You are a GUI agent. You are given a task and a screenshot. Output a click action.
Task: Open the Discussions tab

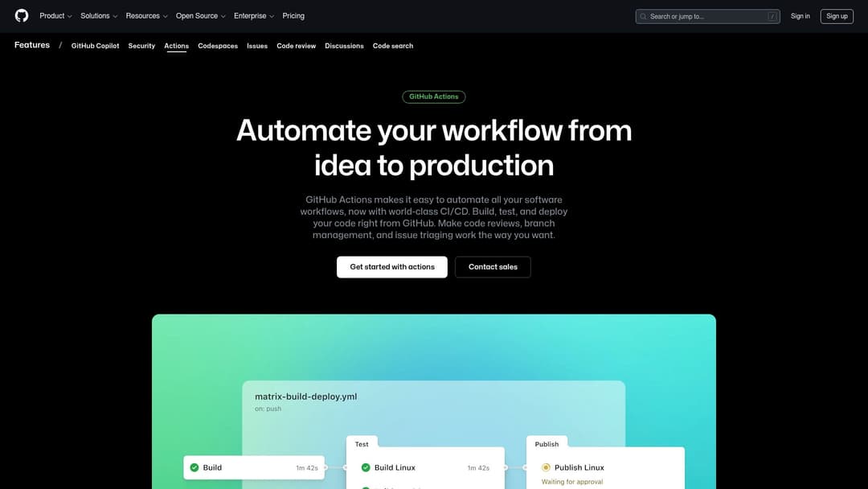pos(344,46)
